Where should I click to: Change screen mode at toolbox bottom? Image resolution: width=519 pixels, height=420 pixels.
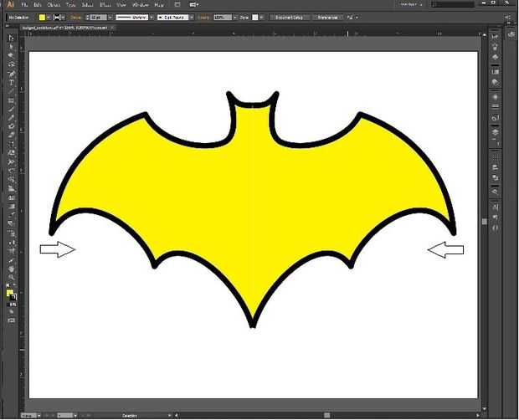[x=11, y=320]
